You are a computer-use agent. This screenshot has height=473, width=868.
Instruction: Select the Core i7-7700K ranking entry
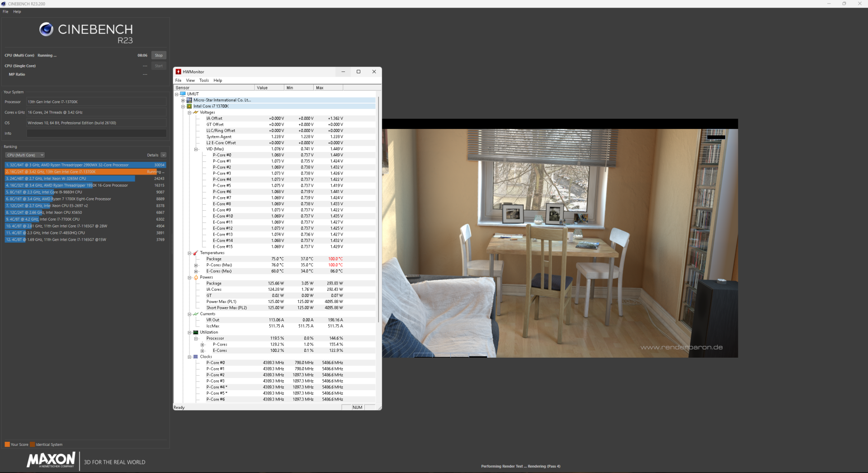point(85,219)
